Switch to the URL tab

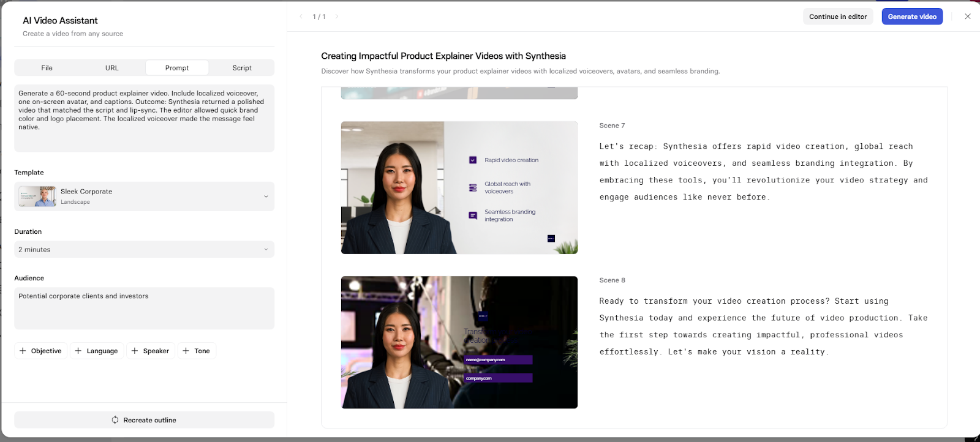click(x=112, y=68)
